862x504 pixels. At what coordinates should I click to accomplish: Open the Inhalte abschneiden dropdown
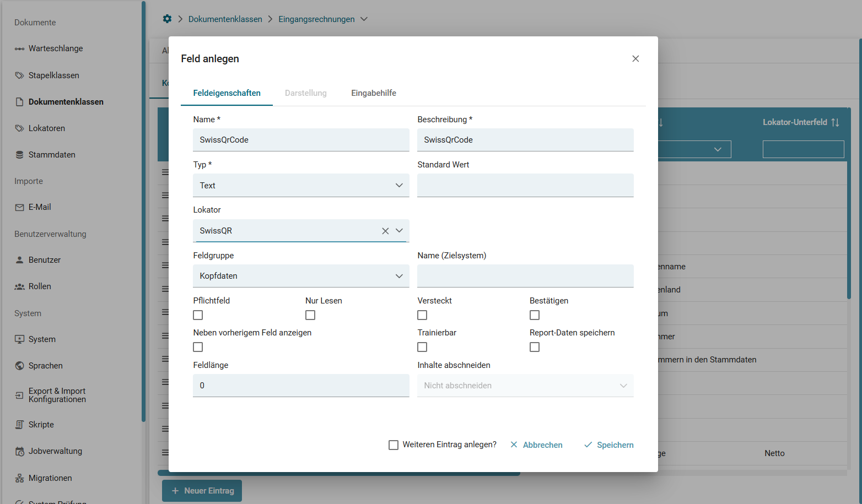525,386
